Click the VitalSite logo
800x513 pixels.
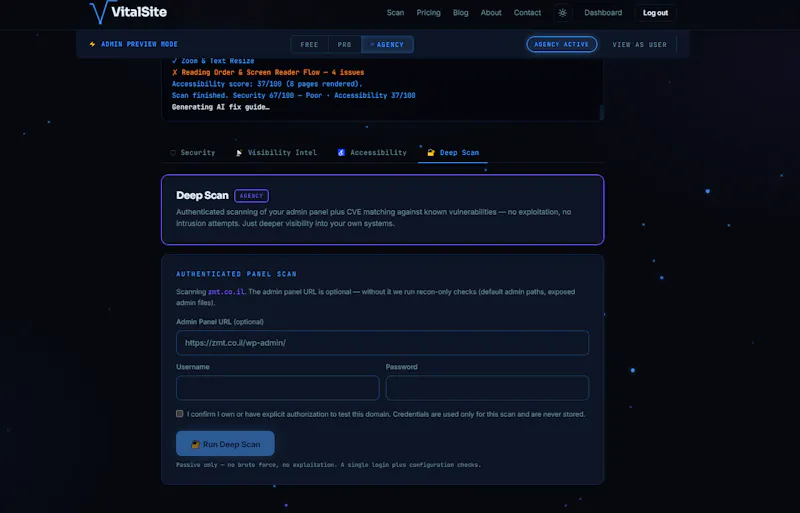[128, 12]
